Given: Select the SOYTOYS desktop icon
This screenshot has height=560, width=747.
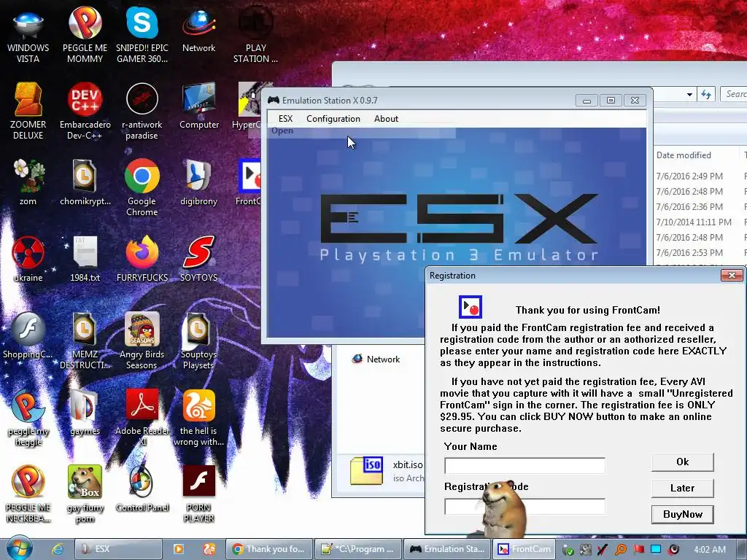Looking at the screenshot, I should tap(198, 260).
